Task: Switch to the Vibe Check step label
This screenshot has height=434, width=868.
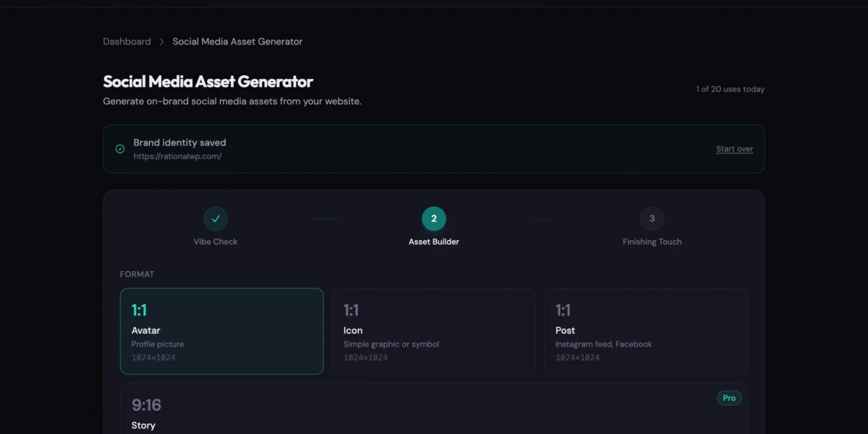Action: pos(216,242)
